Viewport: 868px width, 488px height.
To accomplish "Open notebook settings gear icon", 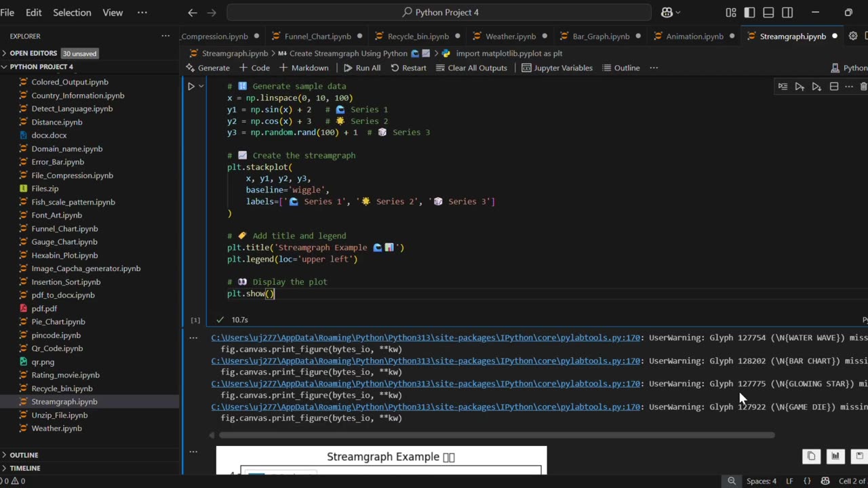I will (x=853, y=36).
